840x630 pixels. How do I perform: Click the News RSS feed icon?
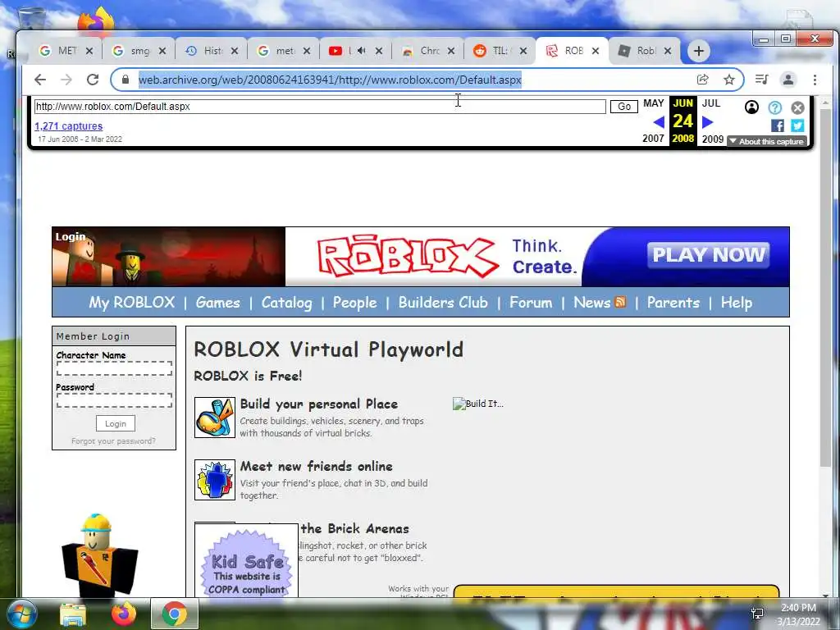click(620, 302)
